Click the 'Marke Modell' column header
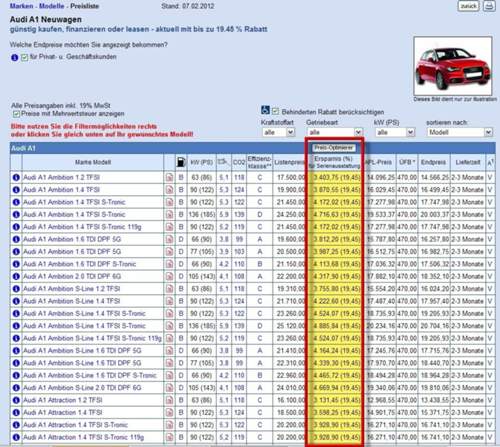Viewport: 500px width, 447px height. pos(93,162)
